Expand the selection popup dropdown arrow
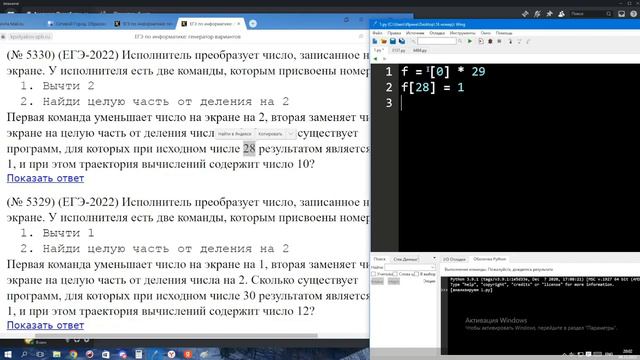 [x=290, y=134]
